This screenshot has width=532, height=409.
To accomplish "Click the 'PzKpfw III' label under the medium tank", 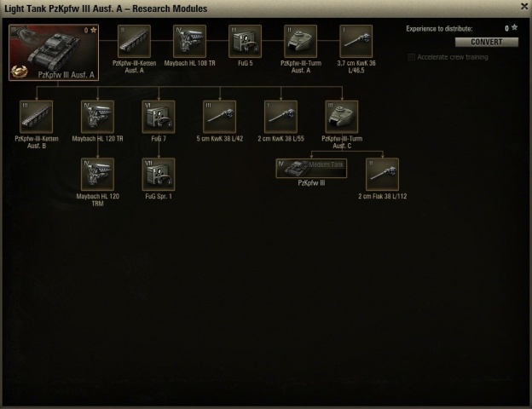I will pos(311,183).
